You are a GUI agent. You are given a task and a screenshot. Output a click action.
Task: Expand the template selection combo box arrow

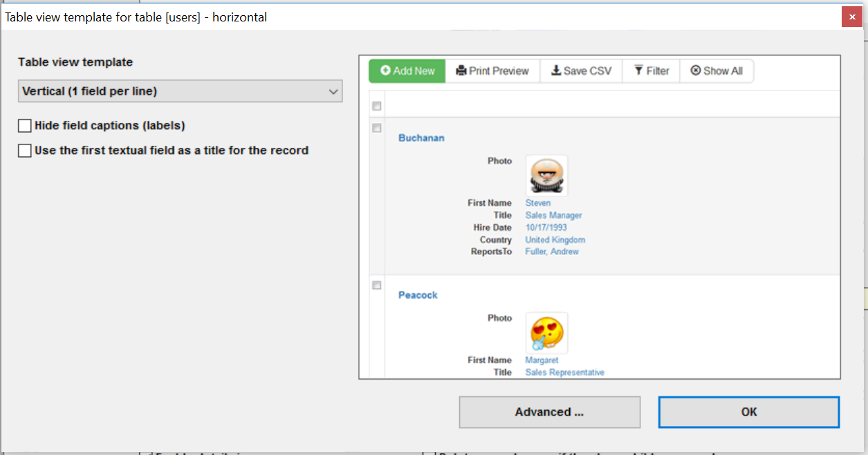[x=333, y=91]
